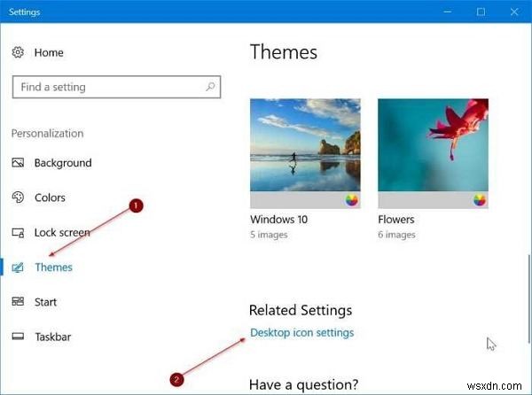Click the 'Windows 10' theme name
This screenshot has width=532, height=395.
coord(279,219)
